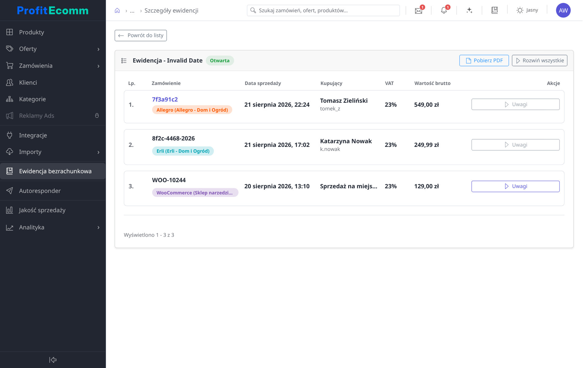The image size is (588, 368).
Task: Open Autoresponder in the sidebar
Action: pos(53,191)
